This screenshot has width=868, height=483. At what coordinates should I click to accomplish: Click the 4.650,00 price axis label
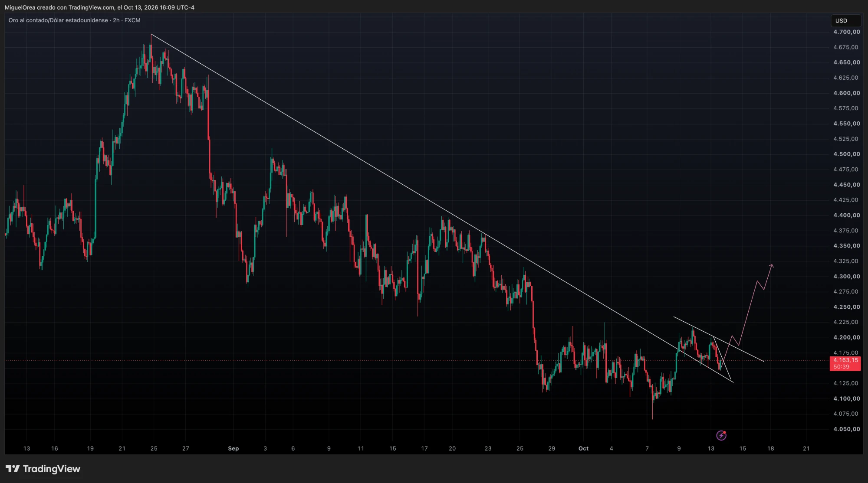tap(846, 62)
